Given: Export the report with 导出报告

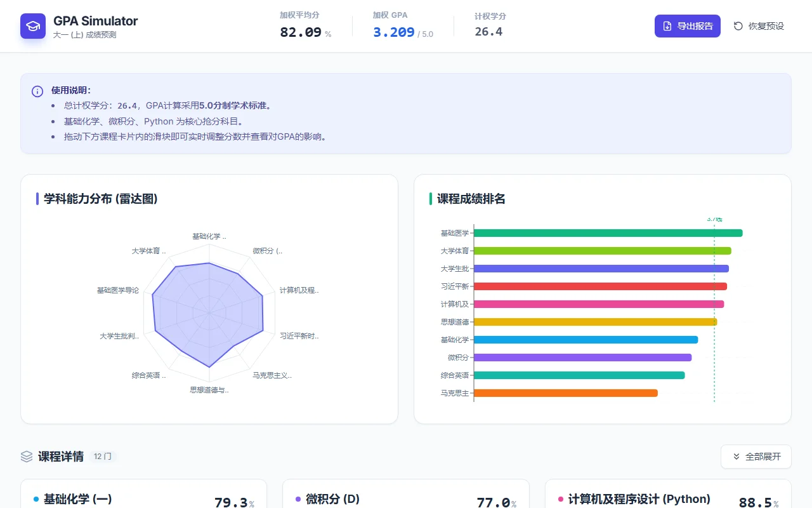Looking at the screenshot, I should click(688, 26).
